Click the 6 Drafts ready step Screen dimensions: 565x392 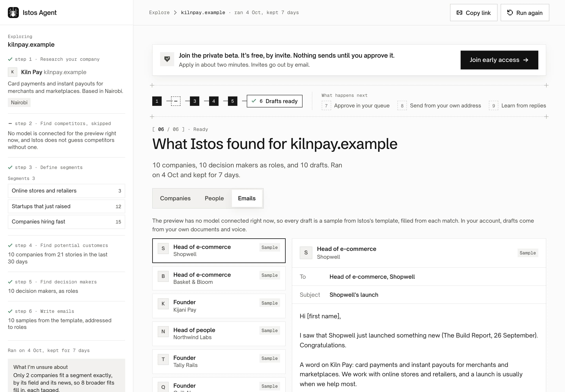[275, 101]
